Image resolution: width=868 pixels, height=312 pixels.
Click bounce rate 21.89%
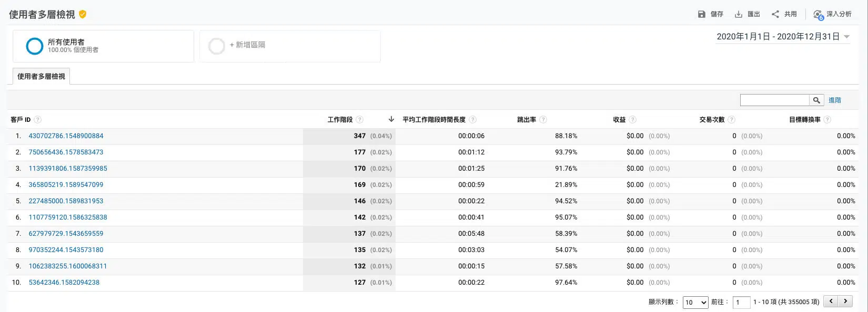pos(566,185)
